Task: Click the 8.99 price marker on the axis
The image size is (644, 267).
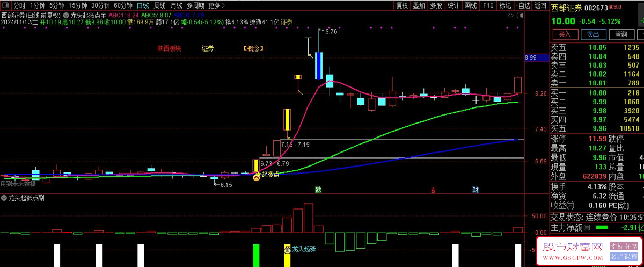Action: (x=537, y=57)
